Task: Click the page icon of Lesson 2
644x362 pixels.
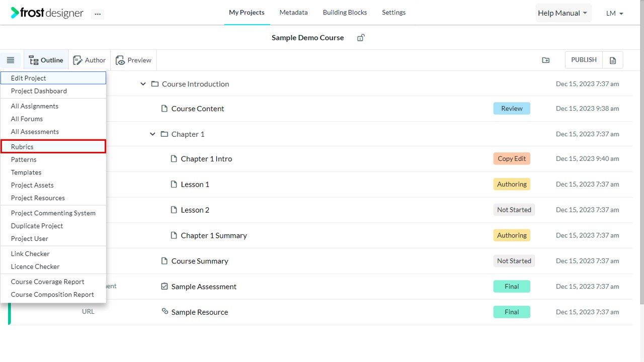Action: [x=174, y=210]
